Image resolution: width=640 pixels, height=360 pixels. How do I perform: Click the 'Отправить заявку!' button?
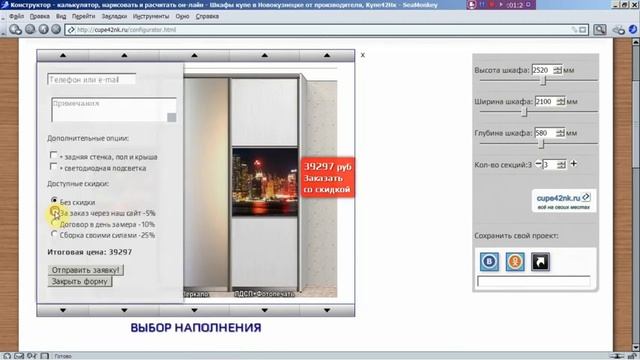tap(86, 270)
